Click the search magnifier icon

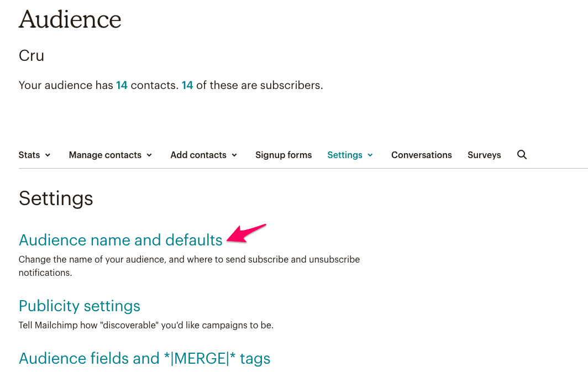pyautogui.click(x=522, y=155)
